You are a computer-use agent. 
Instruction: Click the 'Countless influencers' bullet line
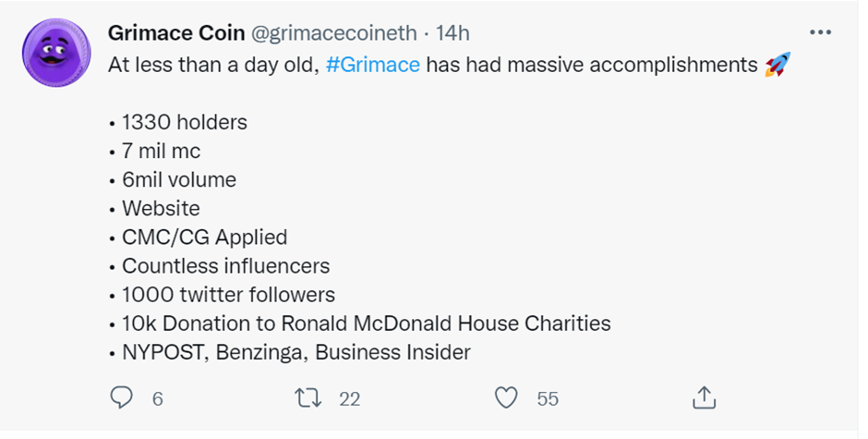[220, 266]
